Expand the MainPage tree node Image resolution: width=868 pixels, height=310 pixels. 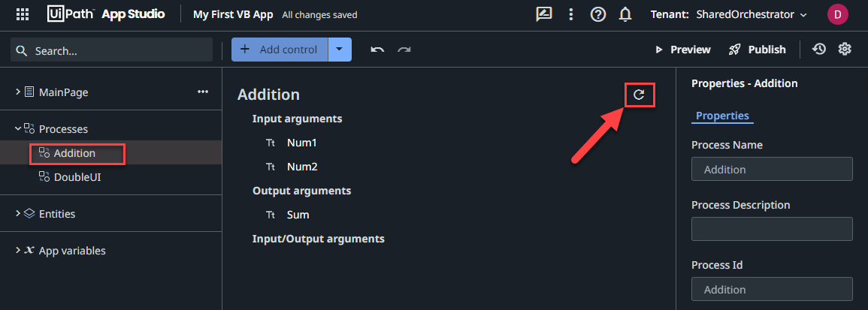coord(18,92)
